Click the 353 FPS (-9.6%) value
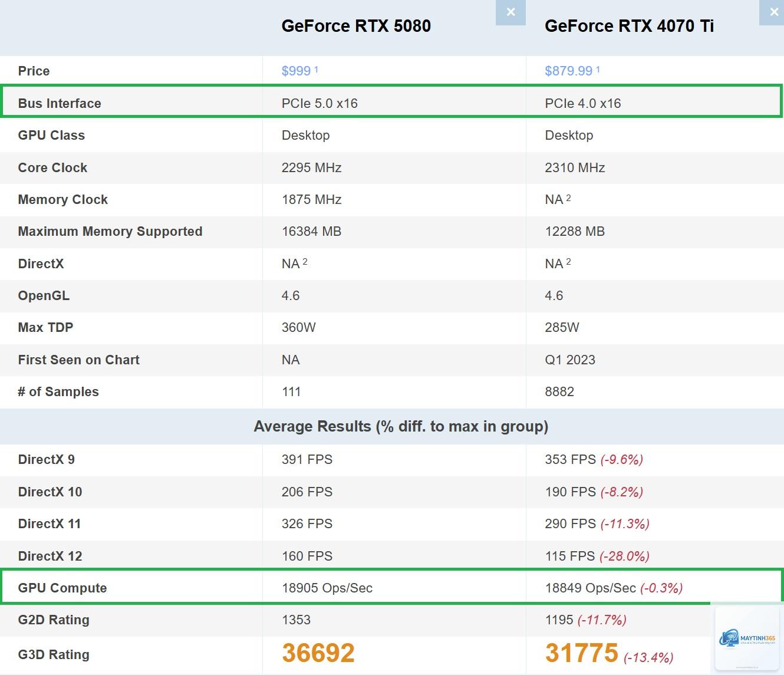Viewport: 784px width, 675px height. tap(594, 459)
